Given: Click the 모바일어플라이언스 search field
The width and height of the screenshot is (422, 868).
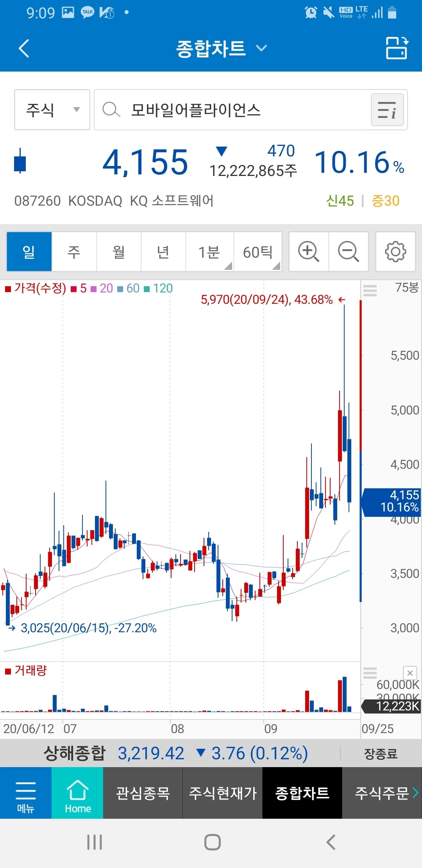Looking at the screenshot, I should (x=231, y=110).
